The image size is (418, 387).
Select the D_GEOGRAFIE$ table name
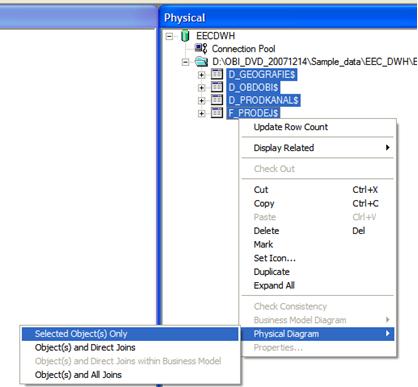262,74
